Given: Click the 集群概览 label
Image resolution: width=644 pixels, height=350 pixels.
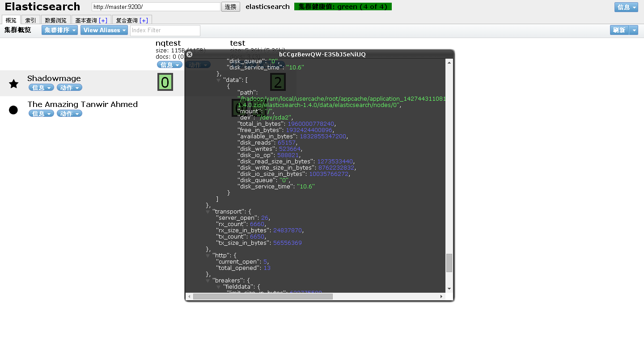Looking at the screenshot, I should (x=18, y=30).
